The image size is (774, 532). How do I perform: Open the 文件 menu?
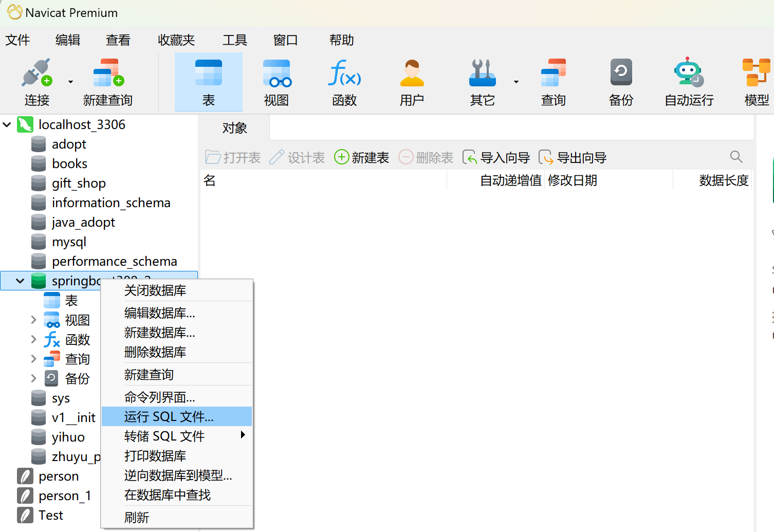(x=17, y=40)
